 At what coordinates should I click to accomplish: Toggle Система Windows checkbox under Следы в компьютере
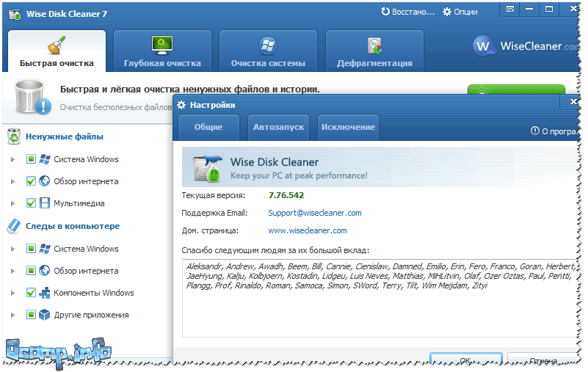pos(31,248)
